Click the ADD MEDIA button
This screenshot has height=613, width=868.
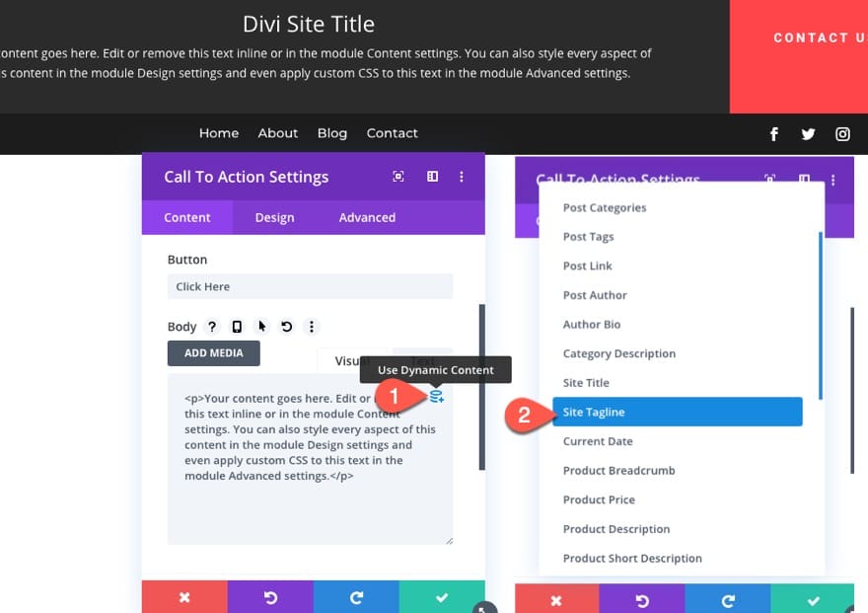(214, 353)
